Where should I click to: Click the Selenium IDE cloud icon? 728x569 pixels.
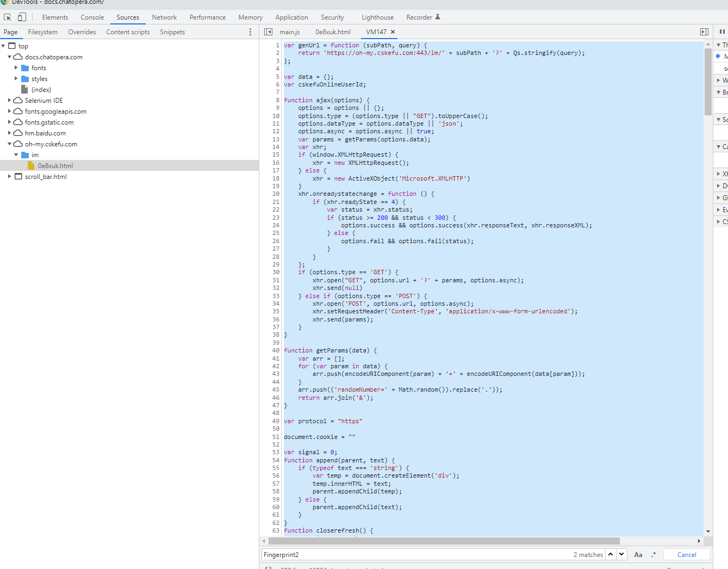[x=18, y=101]
